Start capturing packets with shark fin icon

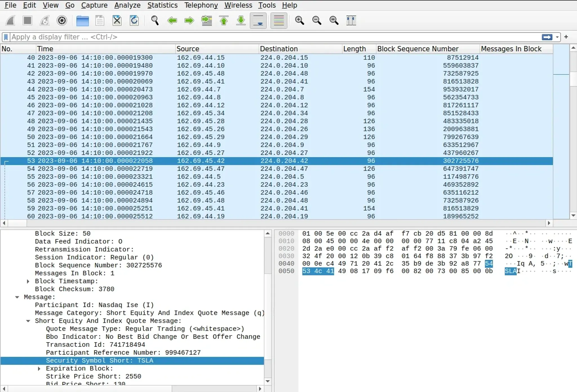10,21
